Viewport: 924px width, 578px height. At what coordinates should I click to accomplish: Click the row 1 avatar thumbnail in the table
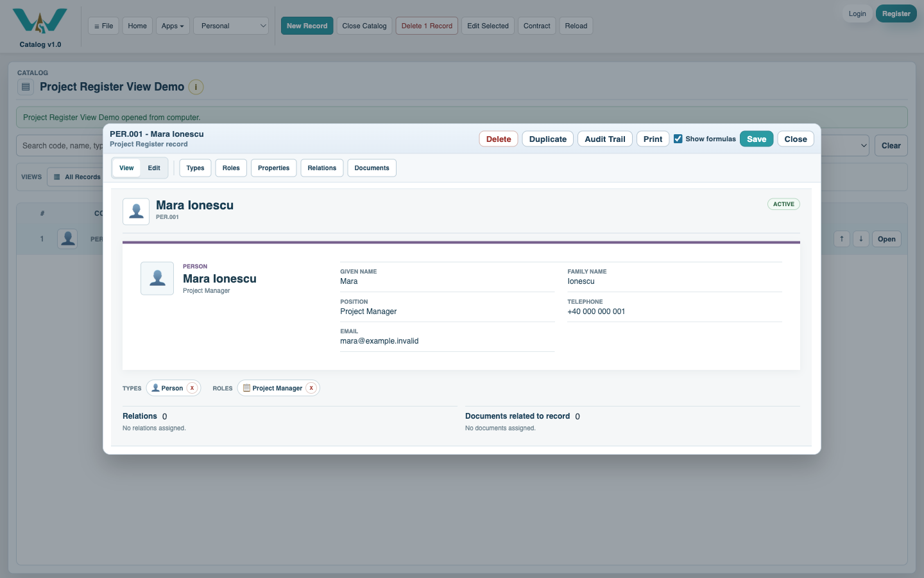pos(67,239)
